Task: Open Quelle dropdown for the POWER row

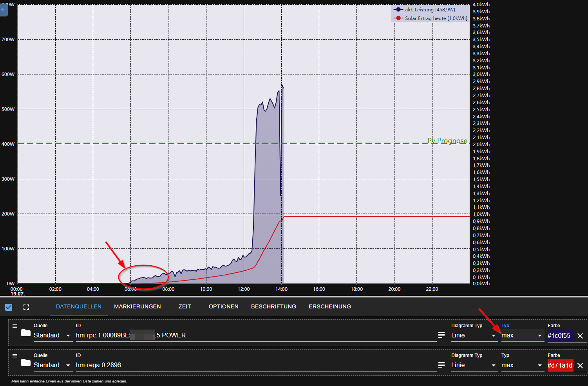Action: click(52, 335)
